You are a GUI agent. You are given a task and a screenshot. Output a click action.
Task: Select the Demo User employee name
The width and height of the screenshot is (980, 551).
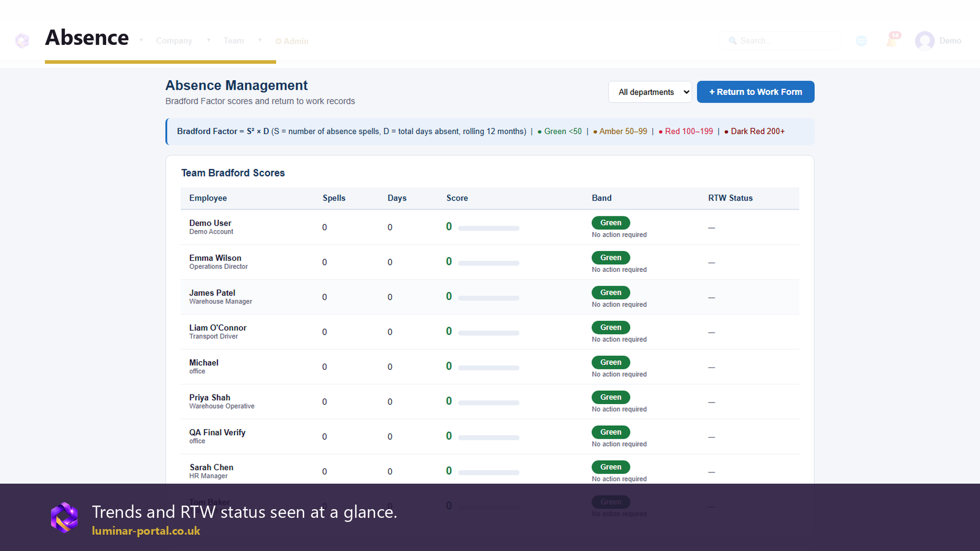pos(210,223)
